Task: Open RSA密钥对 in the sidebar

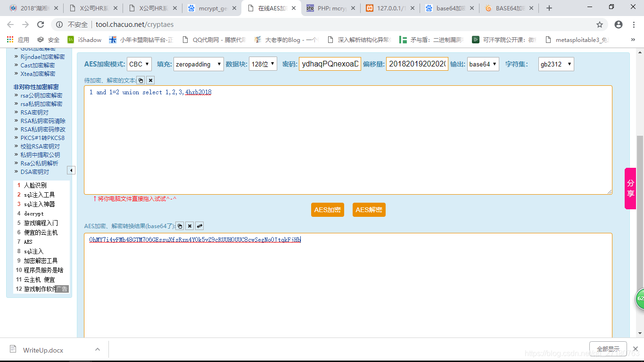Action: click(x=34, y=113)
